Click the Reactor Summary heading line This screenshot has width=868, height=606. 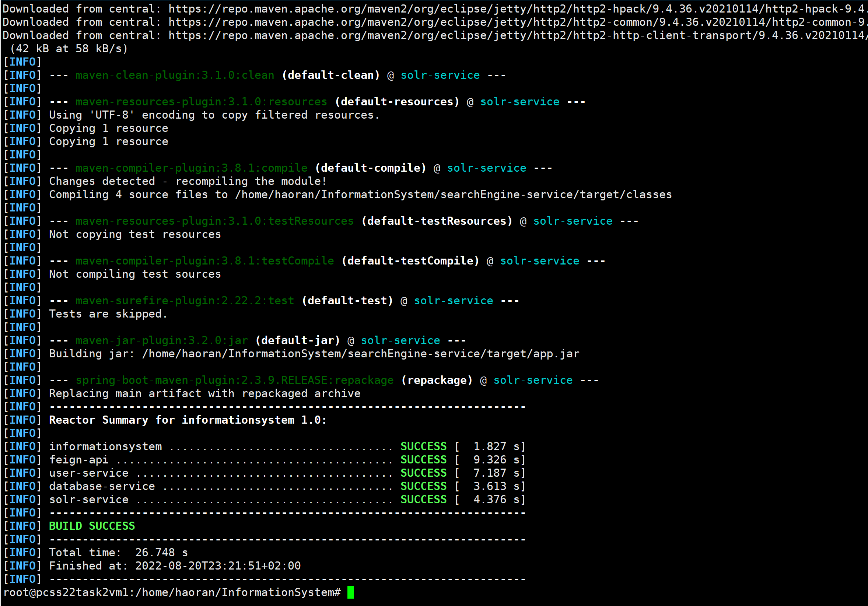(x=188, y=420)
